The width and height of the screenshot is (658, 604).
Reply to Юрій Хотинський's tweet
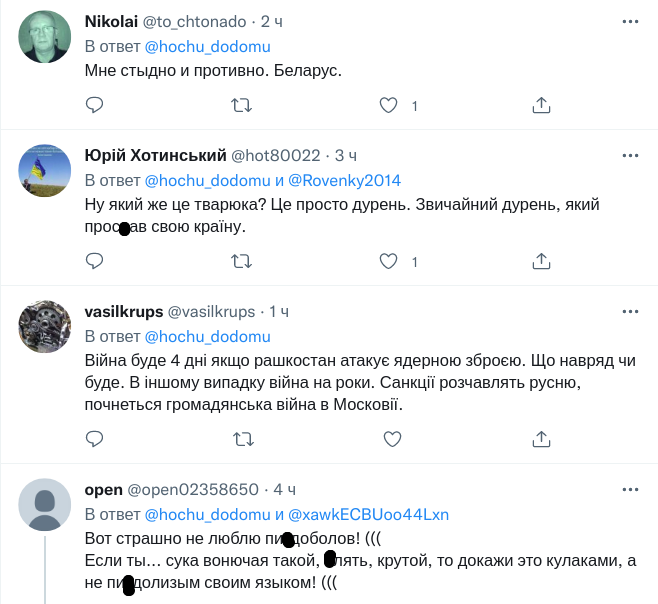pyautogui.click(x=94, y=261)
